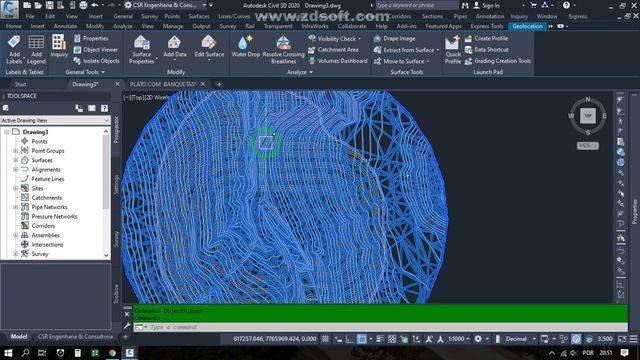Viewport: 640px width, 360px height.
Task: Open Windows taskbar search
Action: (x=25, y=353)
